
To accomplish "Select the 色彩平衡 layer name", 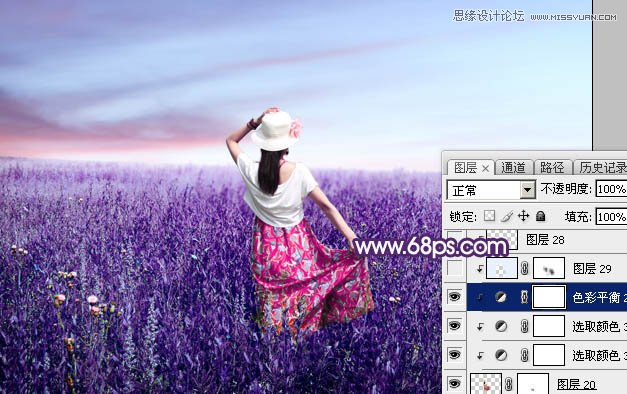I will 599,297.
